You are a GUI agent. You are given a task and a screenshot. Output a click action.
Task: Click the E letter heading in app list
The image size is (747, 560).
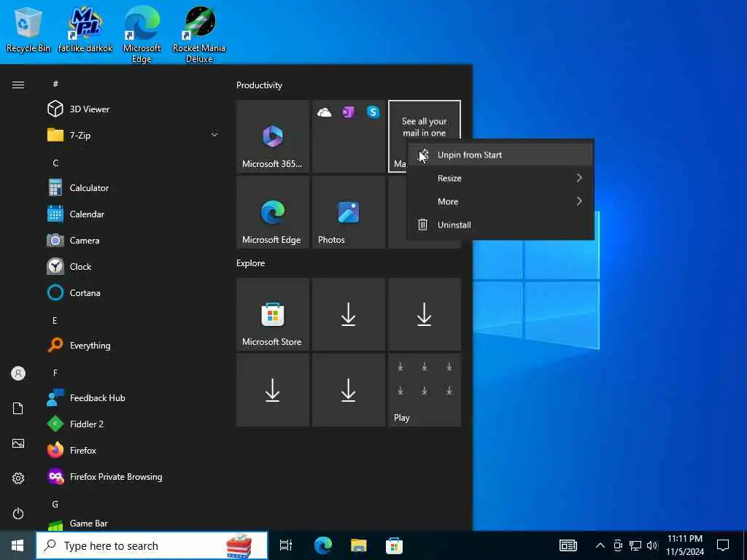(x=55, y=321)
